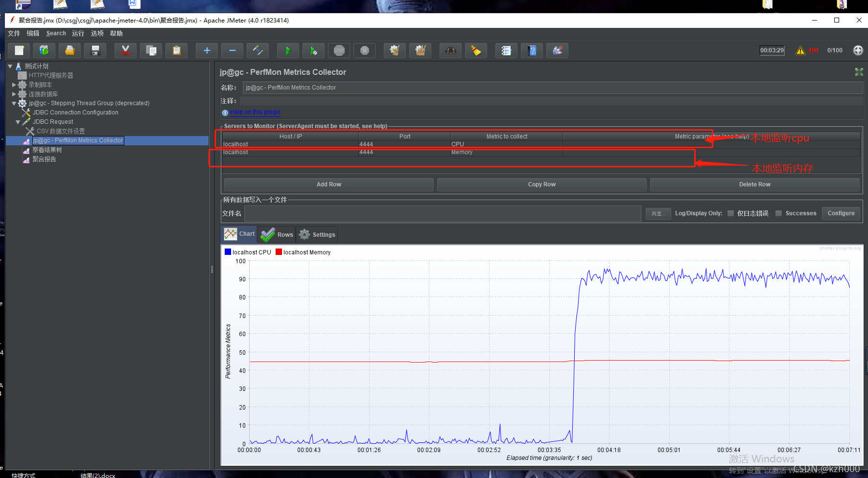Click the Shutdown test icon
Screen dimensions: 868x478
(365, 50)
